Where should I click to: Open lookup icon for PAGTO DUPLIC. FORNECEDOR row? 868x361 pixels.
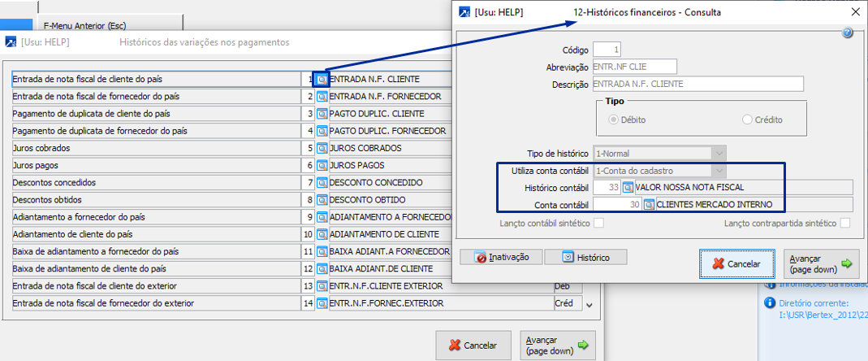click(x=322, y=132)
